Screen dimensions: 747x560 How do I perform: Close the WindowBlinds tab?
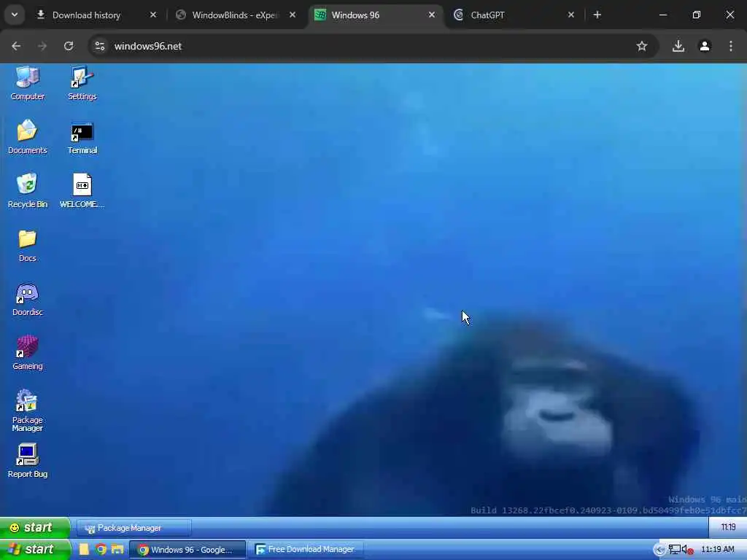pyautogui.click(x=293, y=15)
